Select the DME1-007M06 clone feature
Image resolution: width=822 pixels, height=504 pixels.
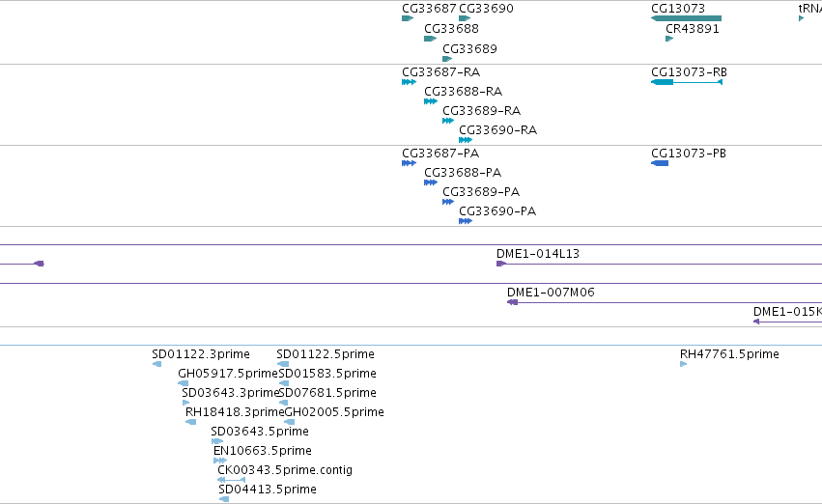coord(665,303)
